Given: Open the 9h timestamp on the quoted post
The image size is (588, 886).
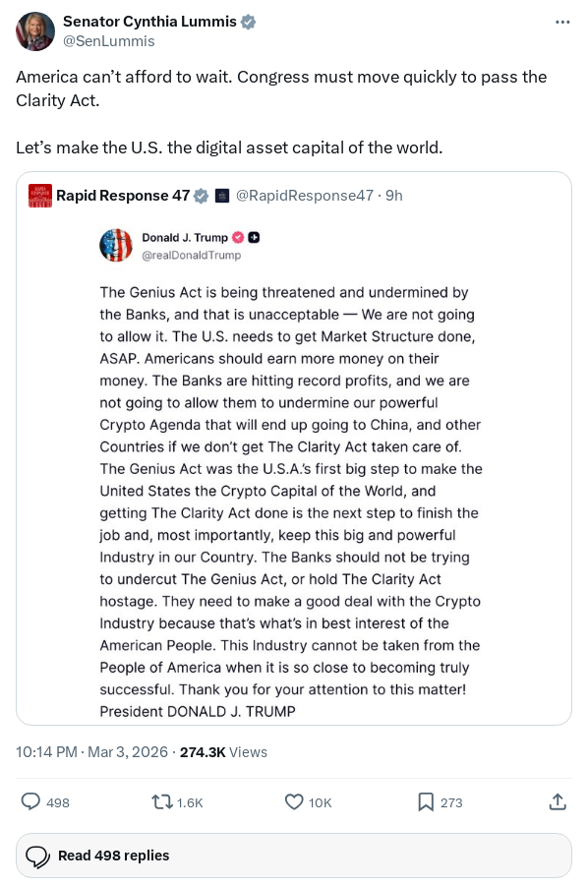Looking at the screenshot, I should [x=389, y=196].
